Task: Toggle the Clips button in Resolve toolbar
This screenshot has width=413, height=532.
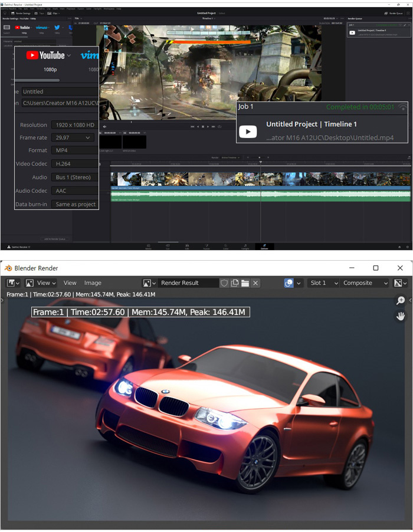Action: click(x=53, y=13)
